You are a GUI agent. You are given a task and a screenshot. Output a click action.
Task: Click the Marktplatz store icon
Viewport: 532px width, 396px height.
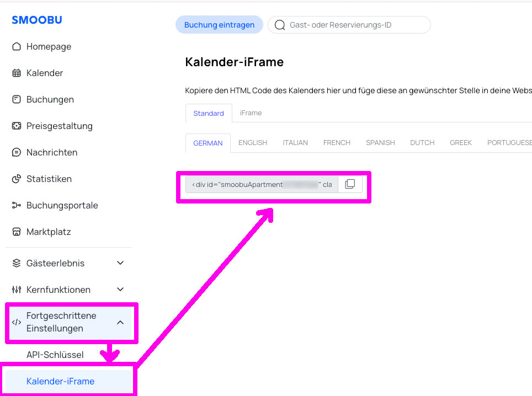(x=17, y=232)
